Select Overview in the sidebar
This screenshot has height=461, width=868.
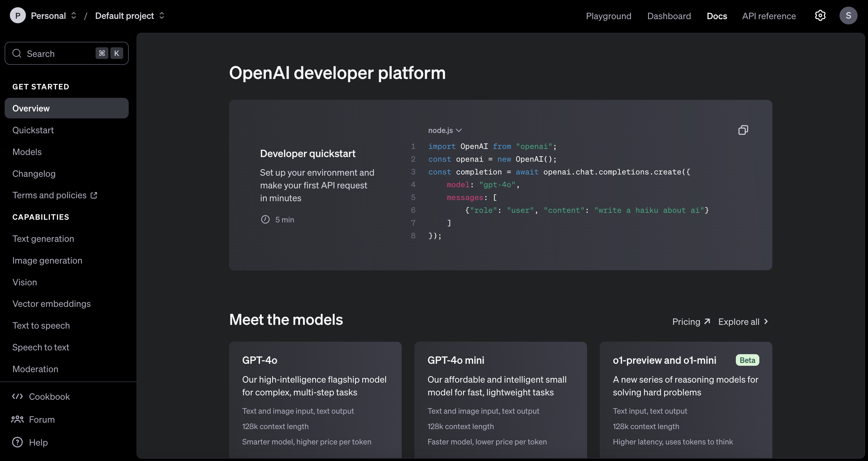[x=67, y=108]
